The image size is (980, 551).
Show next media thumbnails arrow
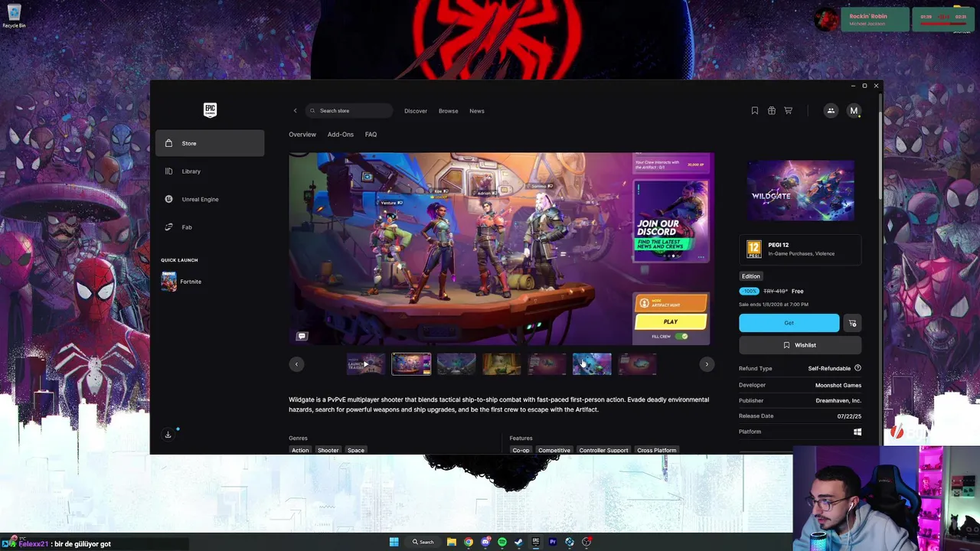[x=707, y=364]
